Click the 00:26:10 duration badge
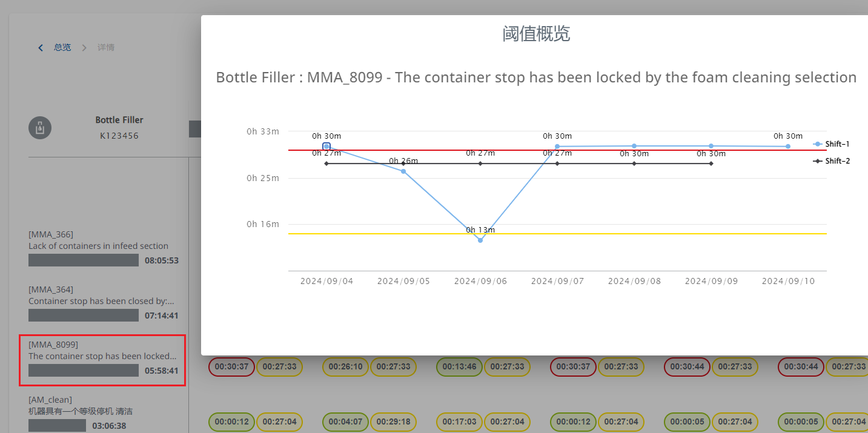 click(344, 366)
